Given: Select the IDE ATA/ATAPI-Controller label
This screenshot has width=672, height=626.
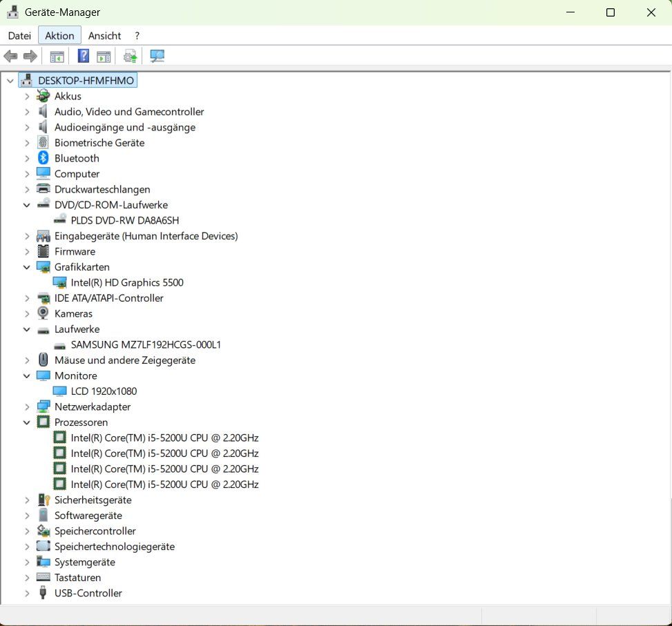Looking at the screenshot, I should point(109,297).
